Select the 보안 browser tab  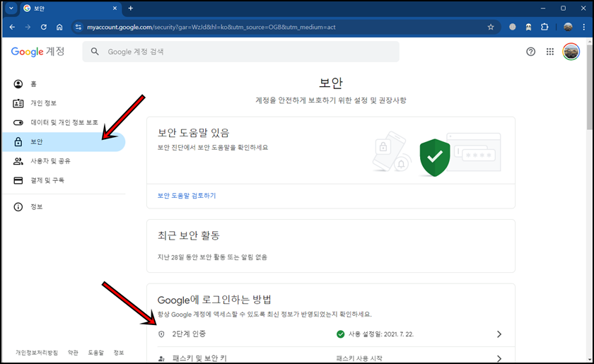click(x=71, y=8)
